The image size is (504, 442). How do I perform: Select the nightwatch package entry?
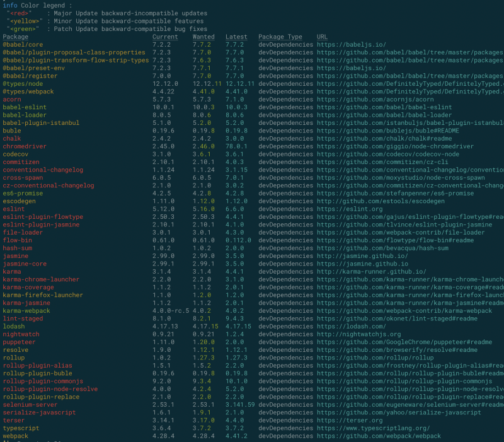pos(20,334)
